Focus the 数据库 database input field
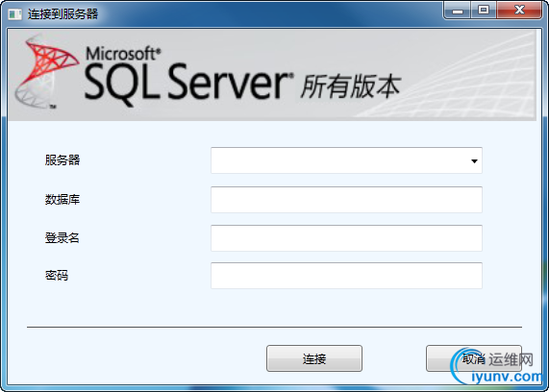The width and height of the screenshot is (549, 392). point(346,200)
